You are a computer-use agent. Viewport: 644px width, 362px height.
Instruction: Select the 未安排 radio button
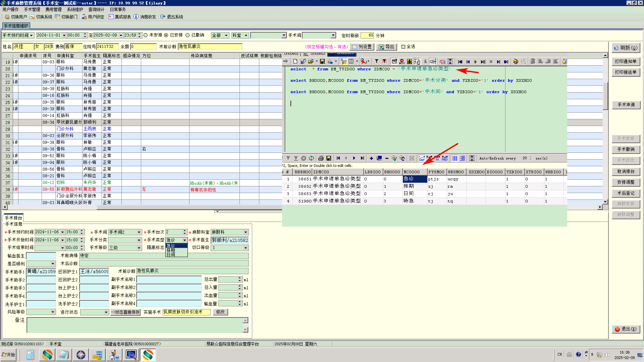[146, 35]
